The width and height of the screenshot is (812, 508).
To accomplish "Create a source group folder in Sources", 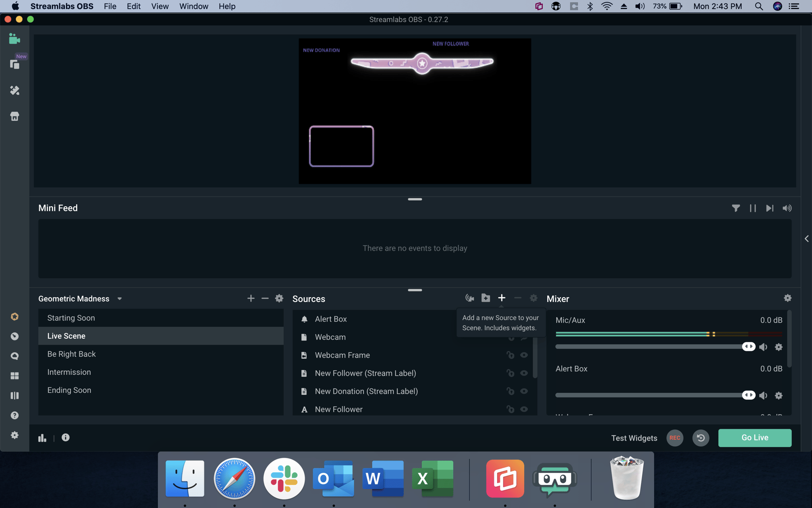I will click(x=485, y=298).
